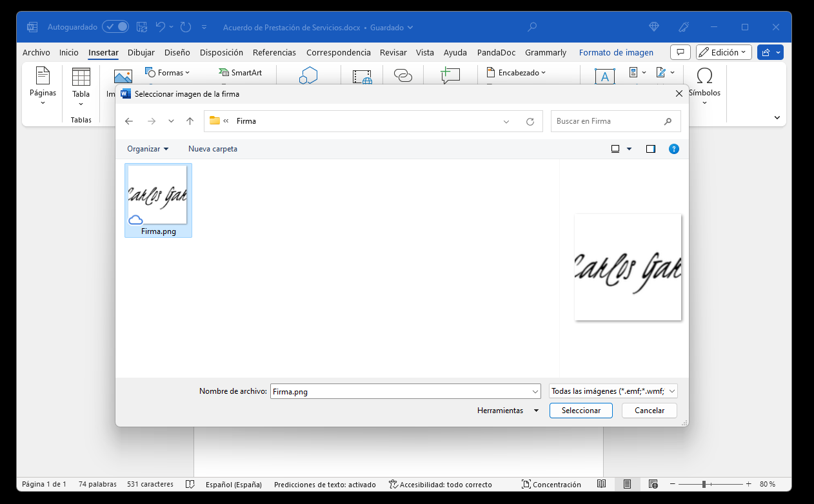The image size is (814, 504).
Task: Open the Customize Quick Access Toolbar arrow
Action: point(204,27)
